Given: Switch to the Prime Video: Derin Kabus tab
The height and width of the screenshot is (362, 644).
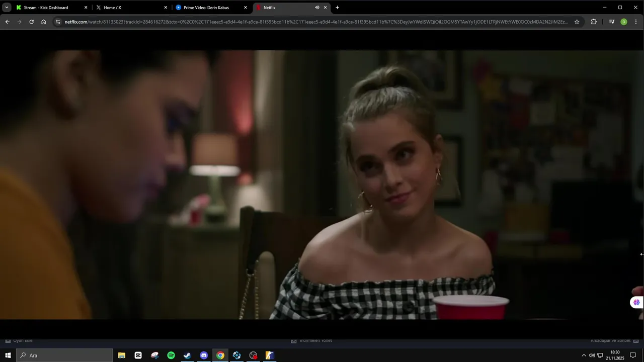Looking at the screenshot, I should point(212,8).
